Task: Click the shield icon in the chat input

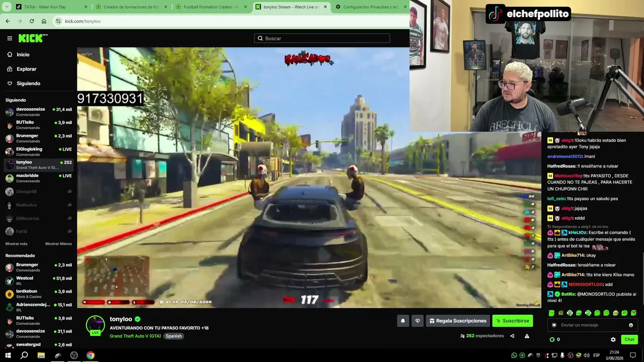Action: (554, 325)
